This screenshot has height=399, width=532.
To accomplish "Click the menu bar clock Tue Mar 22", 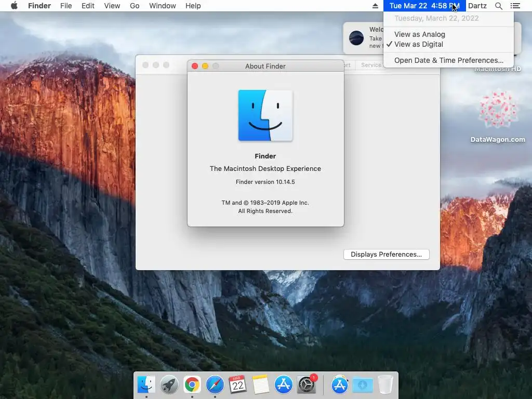I will click(424, 6).
